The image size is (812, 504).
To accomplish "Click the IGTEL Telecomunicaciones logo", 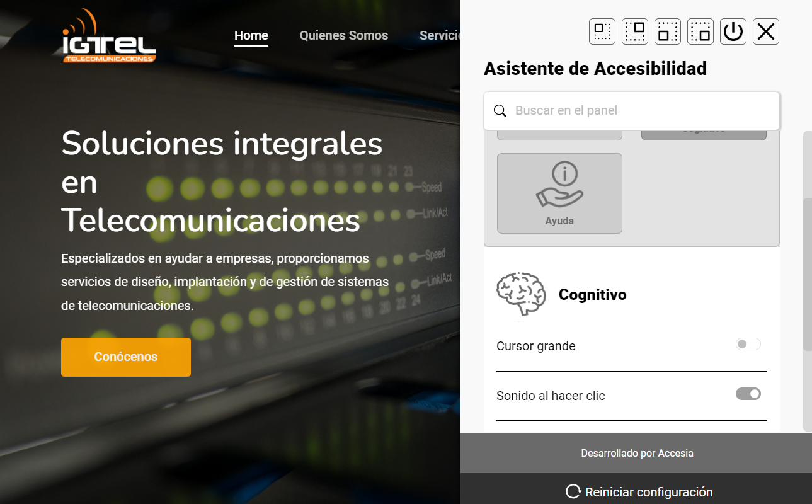I will [x=108, y=36].
